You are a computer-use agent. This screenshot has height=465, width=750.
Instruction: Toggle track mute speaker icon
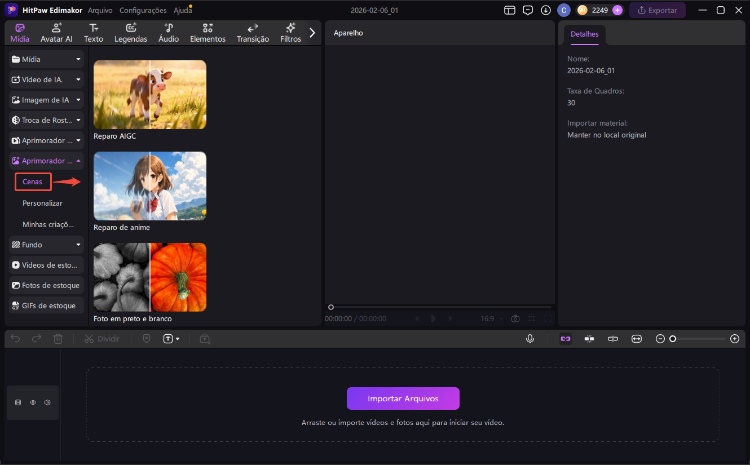point(46,402)
